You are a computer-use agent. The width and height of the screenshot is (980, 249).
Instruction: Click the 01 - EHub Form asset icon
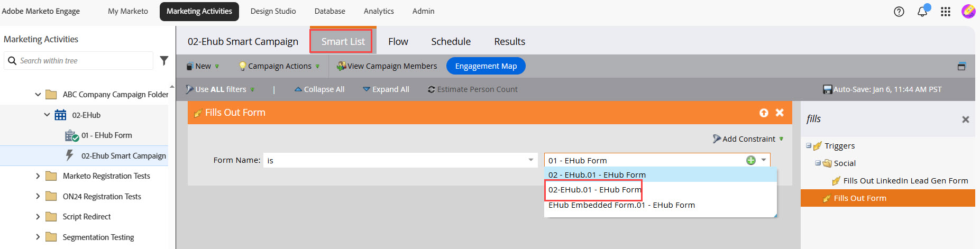(x=71, y=135)
